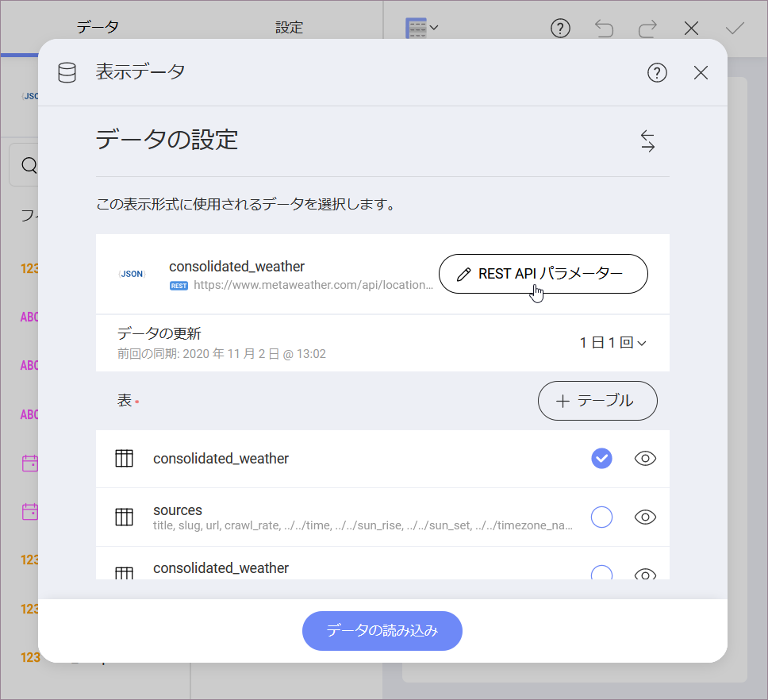The image size is (768, 700).
Task: Open the visualization type dropdown in toolbar
Action: (x=422, y=28)
